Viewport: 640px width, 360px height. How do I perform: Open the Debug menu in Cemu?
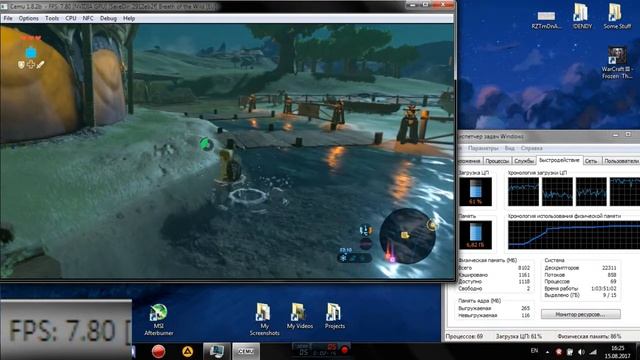(108, 18)
